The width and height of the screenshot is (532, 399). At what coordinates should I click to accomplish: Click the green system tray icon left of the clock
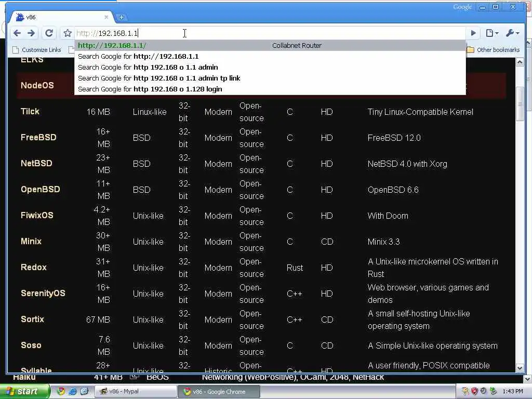(493, 391)
